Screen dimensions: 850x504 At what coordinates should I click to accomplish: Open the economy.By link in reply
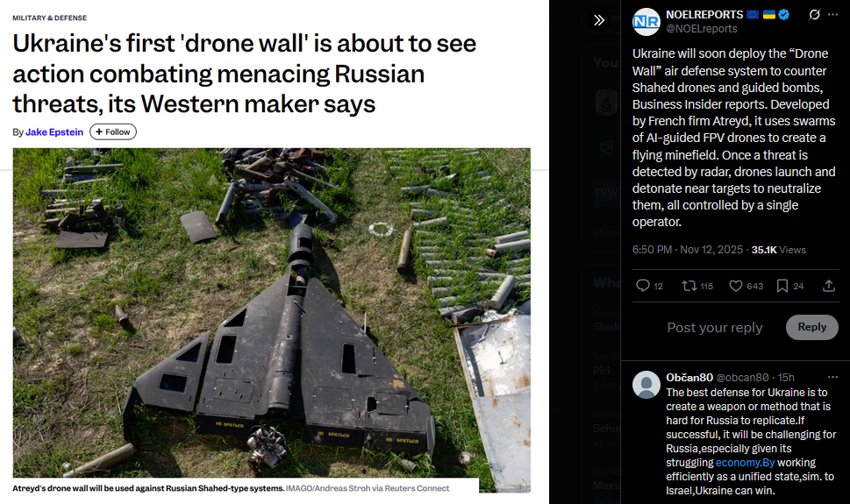745,462
